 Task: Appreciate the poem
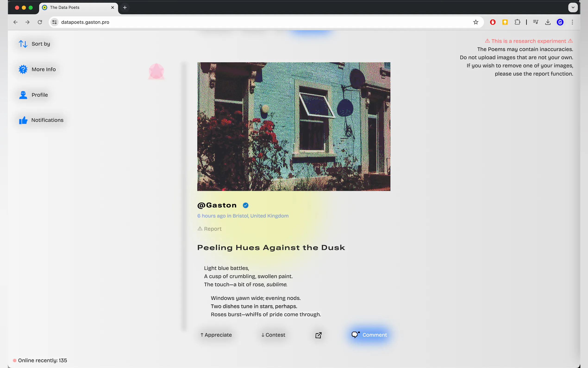pos(216,335)
